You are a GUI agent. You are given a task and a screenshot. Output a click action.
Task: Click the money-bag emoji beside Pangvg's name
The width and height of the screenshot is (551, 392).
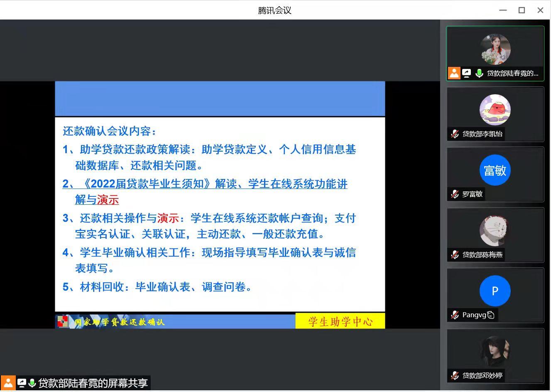(x=490, y=315)
